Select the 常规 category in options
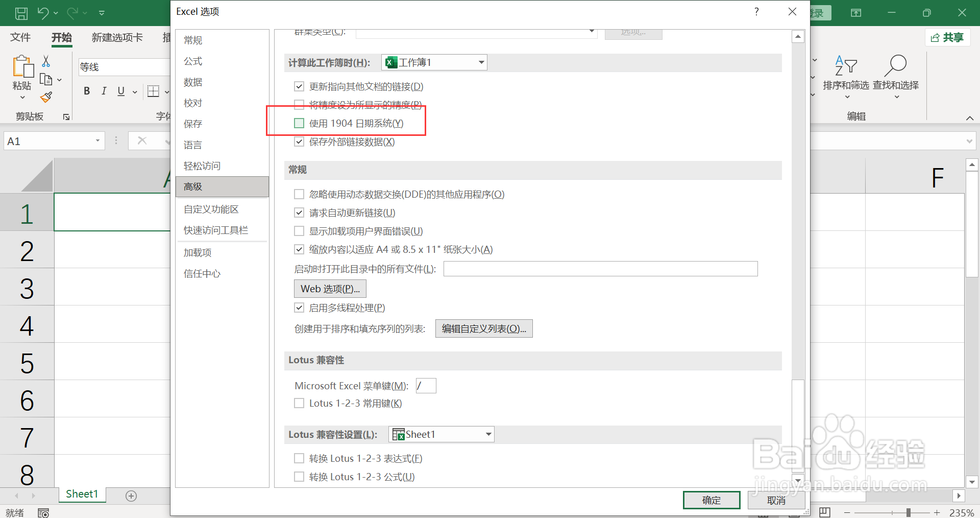 tap(222, 40)
